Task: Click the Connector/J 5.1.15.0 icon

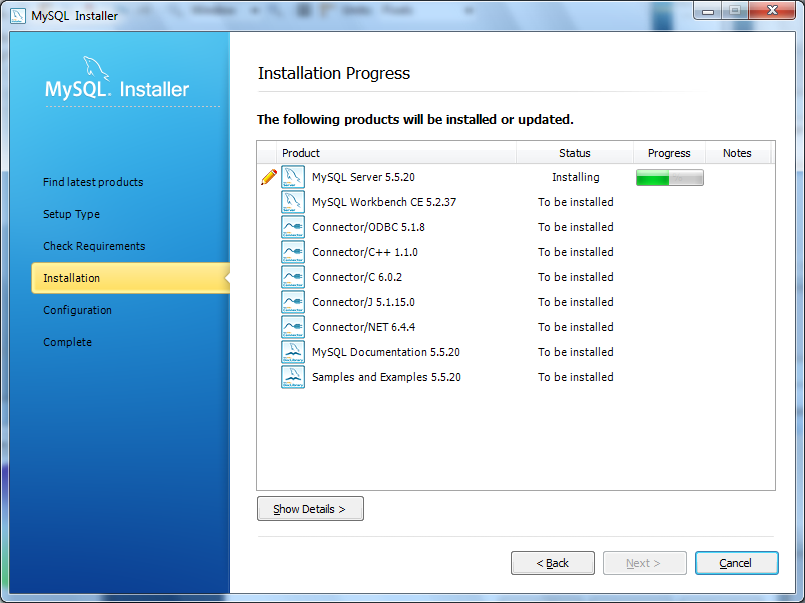Action: pyautogui.click(x=293, y=302)
